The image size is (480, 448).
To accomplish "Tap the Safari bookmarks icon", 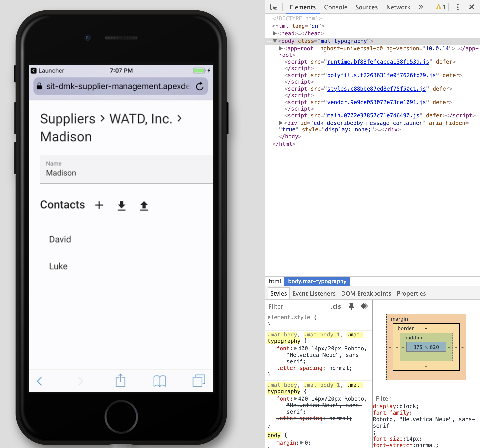I will [x=160, y=381].
